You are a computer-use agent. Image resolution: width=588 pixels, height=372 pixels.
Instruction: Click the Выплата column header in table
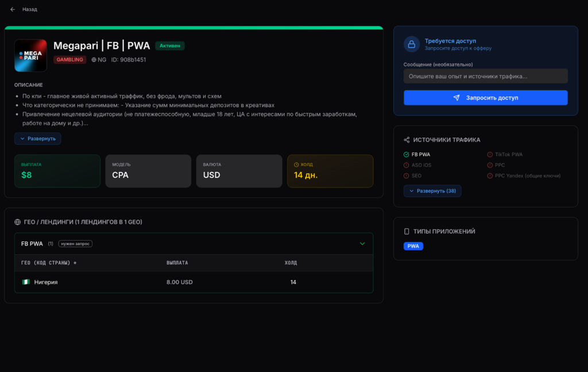point(177,263)
